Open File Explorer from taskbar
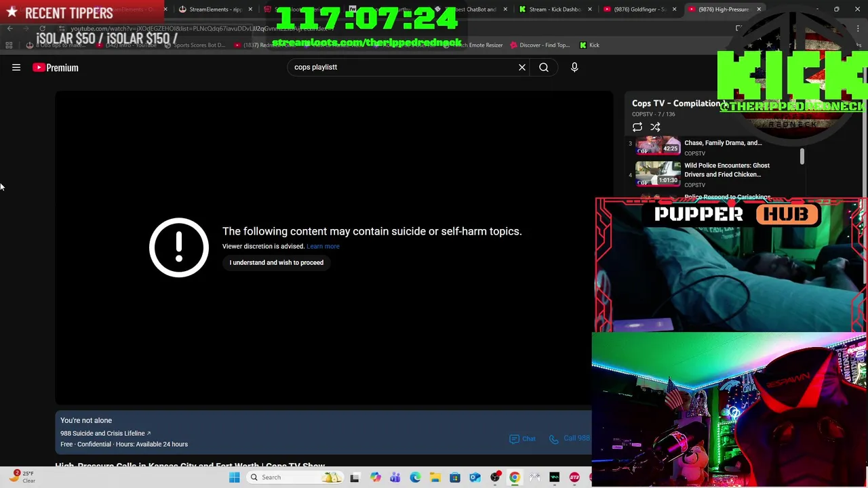This screenshot has height=488, width=868. 435,477
